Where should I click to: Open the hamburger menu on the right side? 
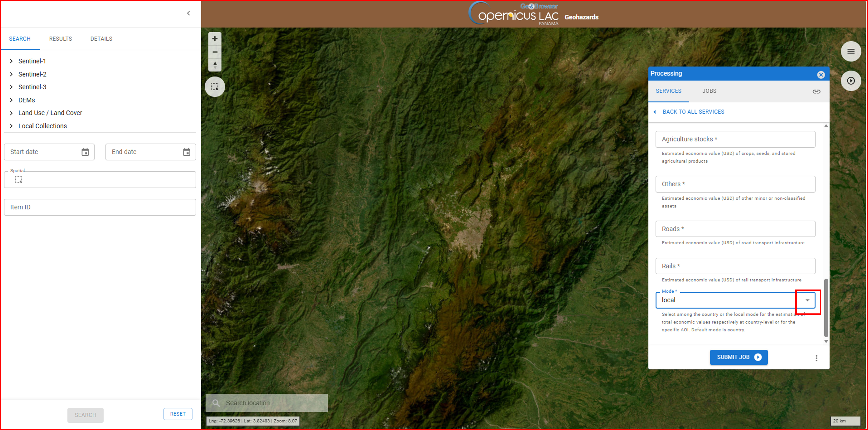(851, 51)
